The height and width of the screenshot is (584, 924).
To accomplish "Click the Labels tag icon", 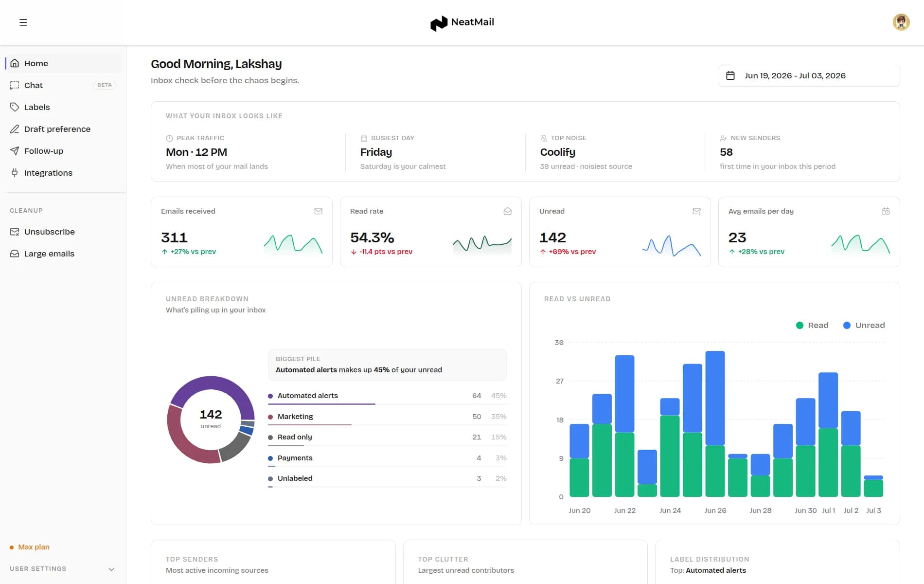I will [15, 107].
